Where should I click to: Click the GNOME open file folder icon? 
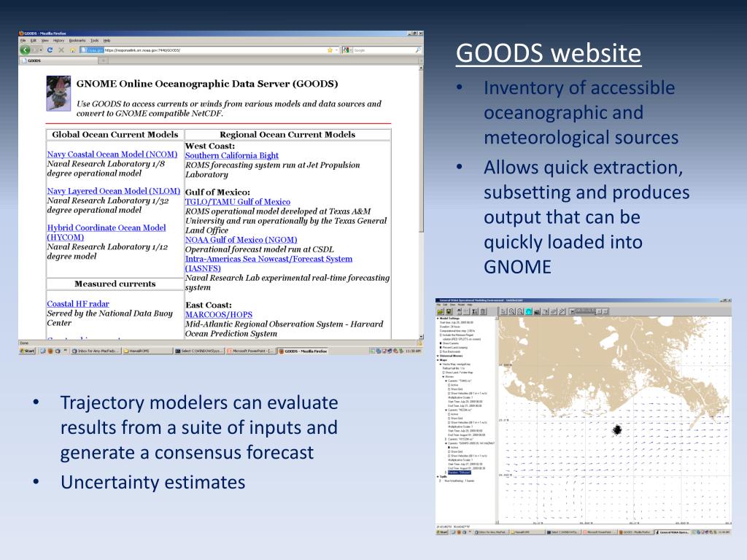(440, 311)
